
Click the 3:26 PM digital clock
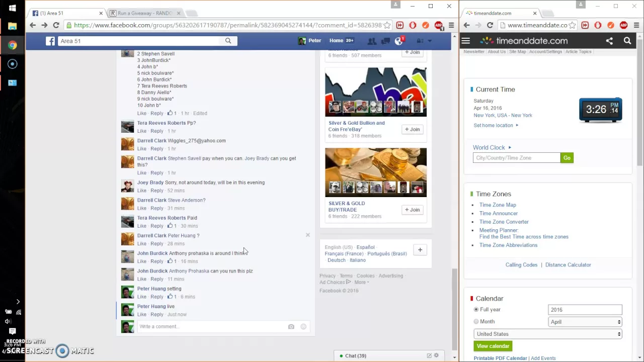(601, 110)
